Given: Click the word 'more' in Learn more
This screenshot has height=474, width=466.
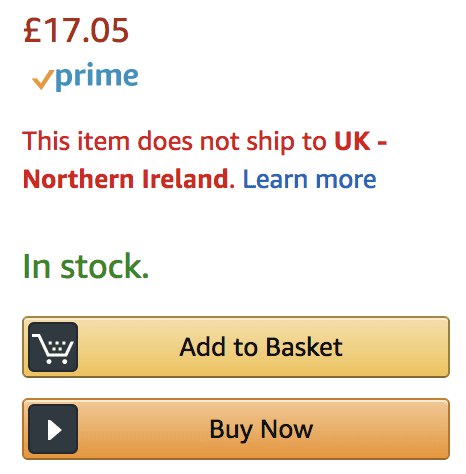Looking at the screenshot, I should pyautogui.click(x=346, y=180).
